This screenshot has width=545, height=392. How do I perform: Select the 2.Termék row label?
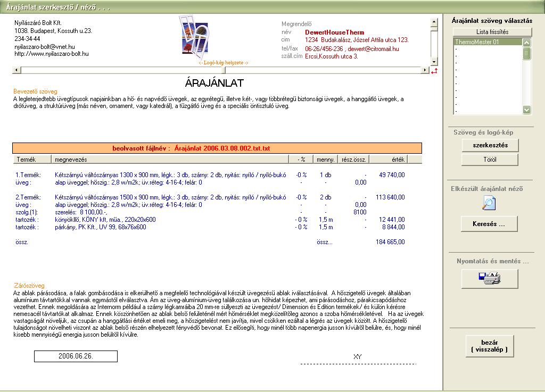click(x=28, y=197)
